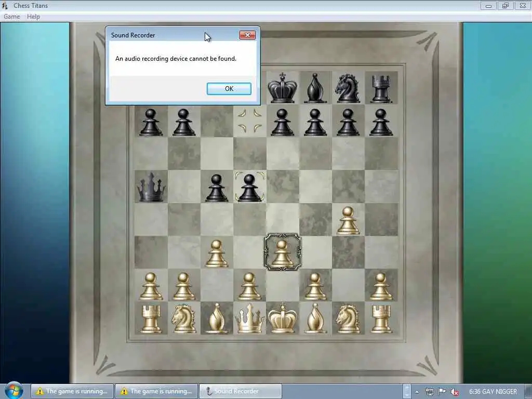Select the black pawn on c5

coord(217,188)
